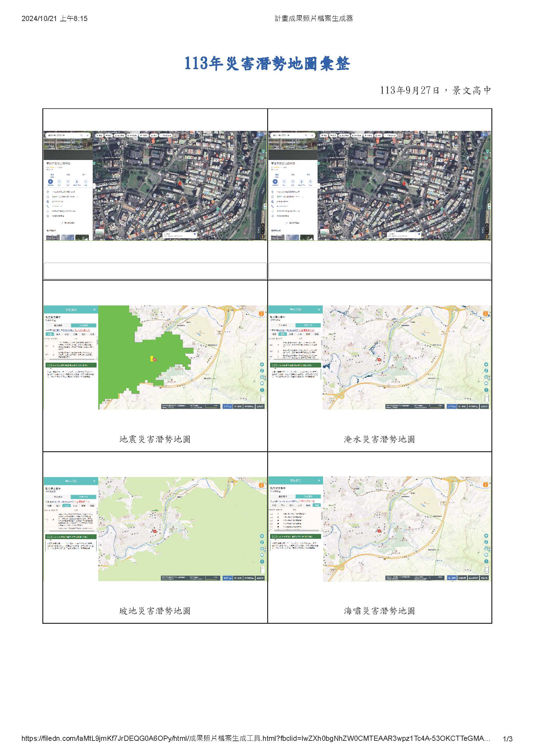Select 坡地 hazard tab in earthquake map panel

tap(67, 334)
